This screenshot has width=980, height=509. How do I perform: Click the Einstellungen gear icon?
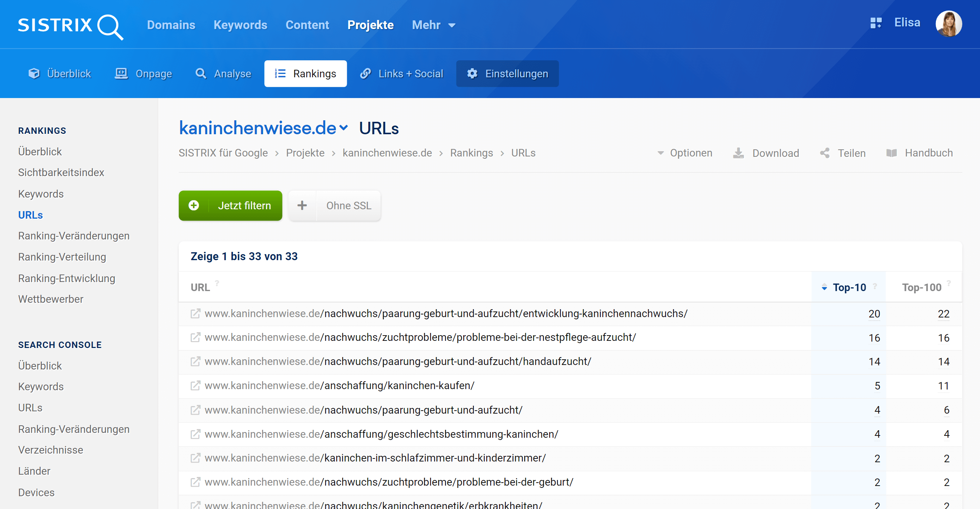coord(472,74)
